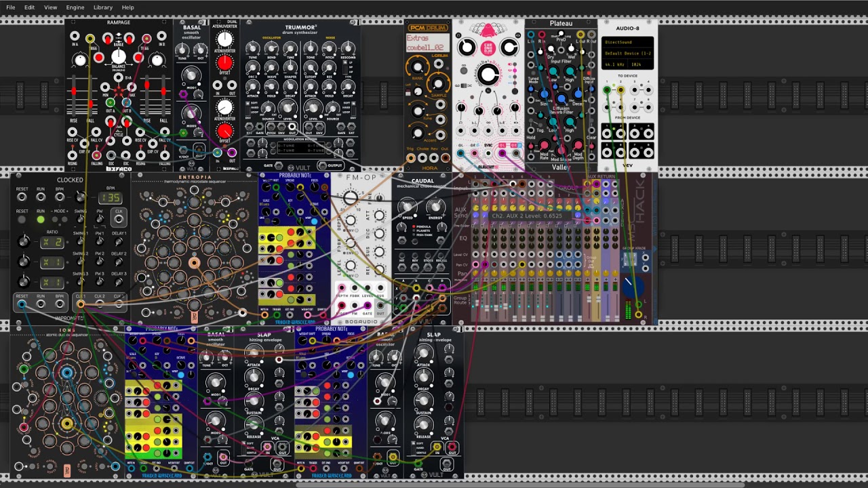Click the ratio display showing x2 on Clocked

click(53, 242)
